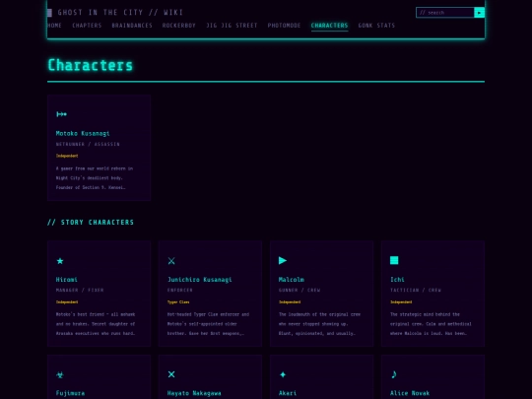Click Independent tag on Hiromi card
The image size is (532, 399).
click(x=67, y=302)
